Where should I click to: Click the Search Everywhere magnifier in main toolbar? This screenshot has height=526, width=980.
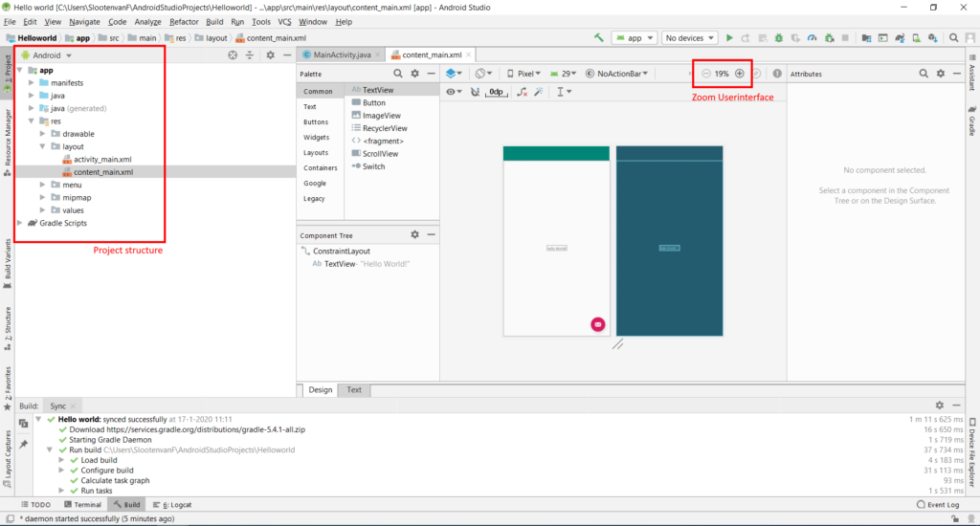(954, 37)
